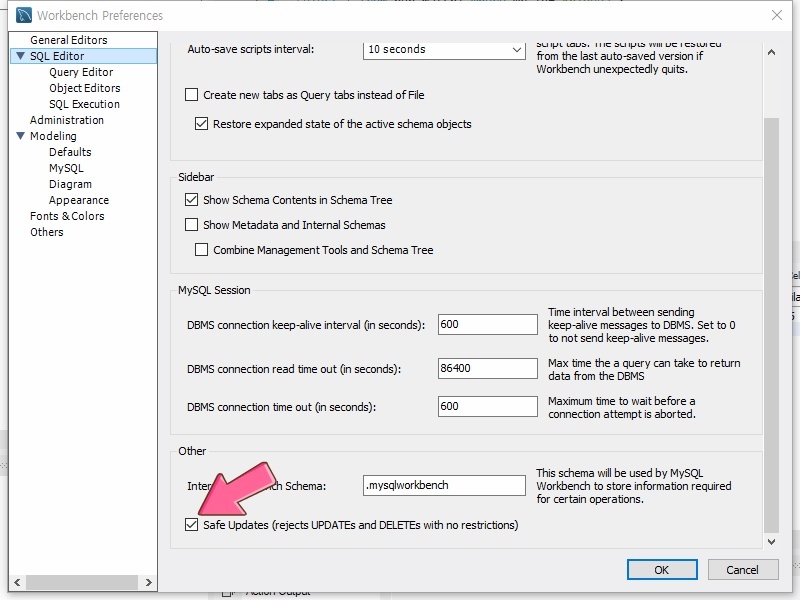Click the tree panel horizontal scrollbar thumb
This screenshot has width=800, height=600.
coord(82,582)
